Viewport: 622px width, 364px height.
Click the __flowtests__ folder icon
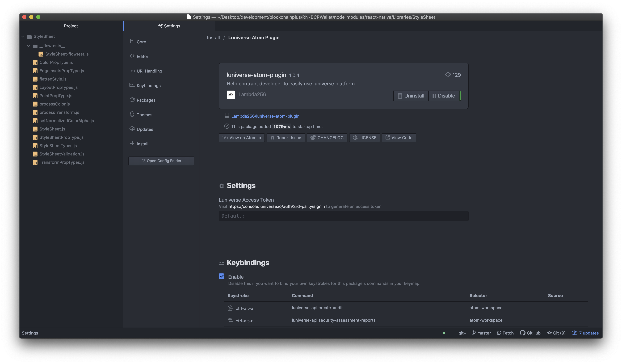pyautogui.click(x=35, y=46)
